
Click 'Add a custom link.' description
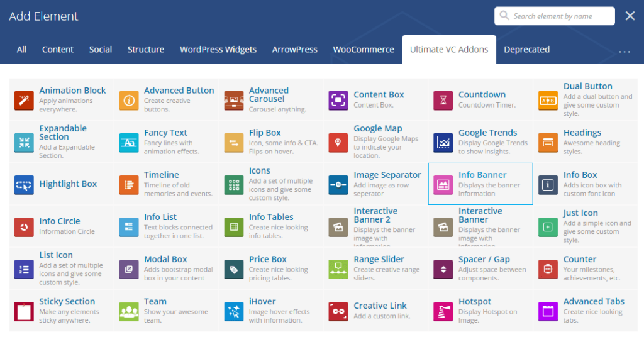tap(382, 316)
